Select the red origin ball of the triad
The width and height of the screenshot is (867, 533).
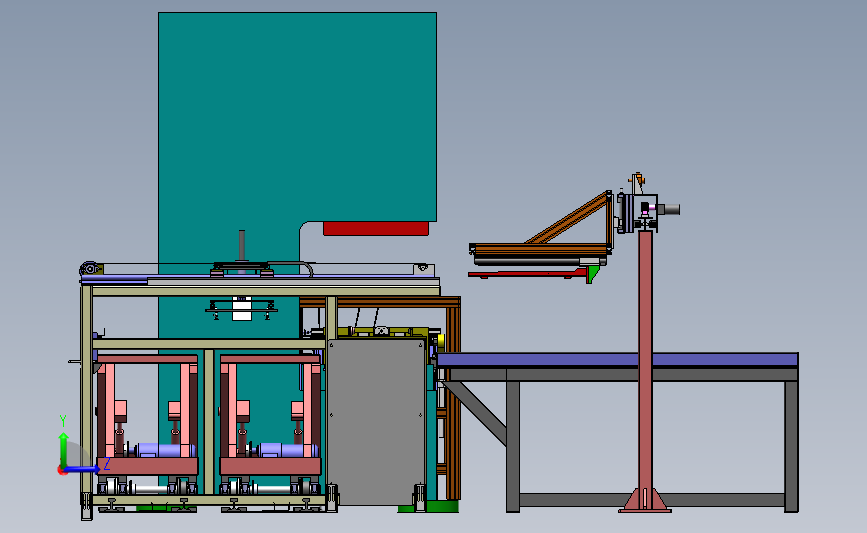coord(61,470)
